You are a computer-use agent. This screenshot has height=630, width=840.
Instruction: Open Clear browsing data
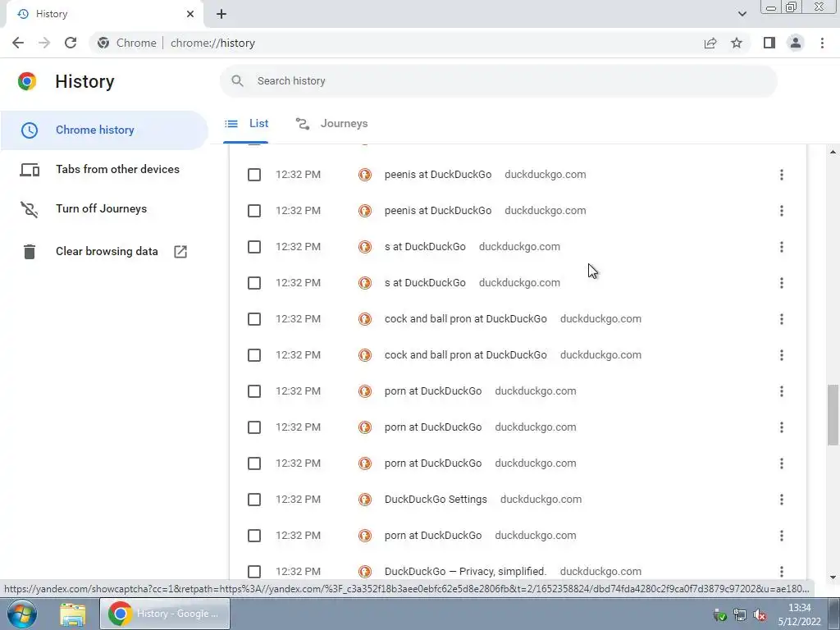pyautogui.click(x=107, y=251)
